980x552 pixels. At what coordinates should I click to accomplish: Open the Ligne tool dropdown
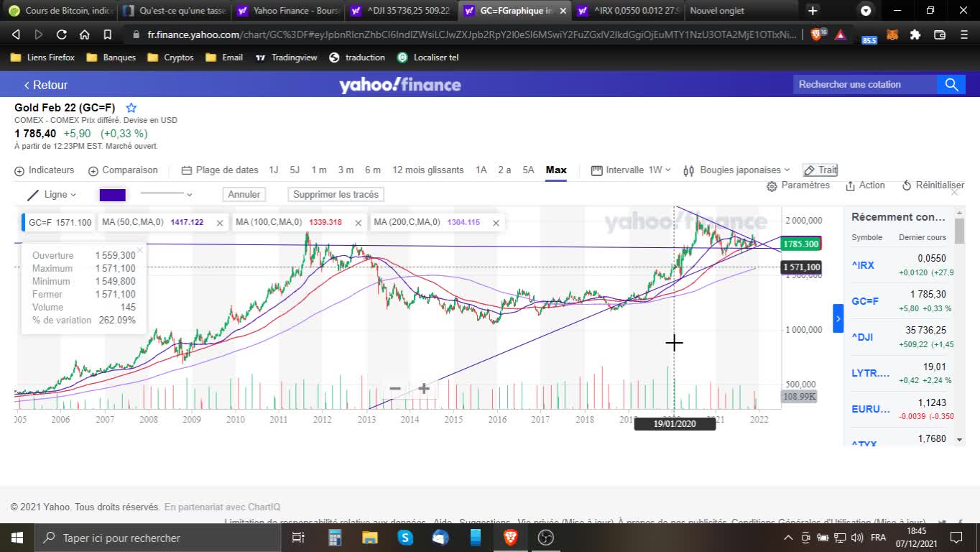(51, 195)
